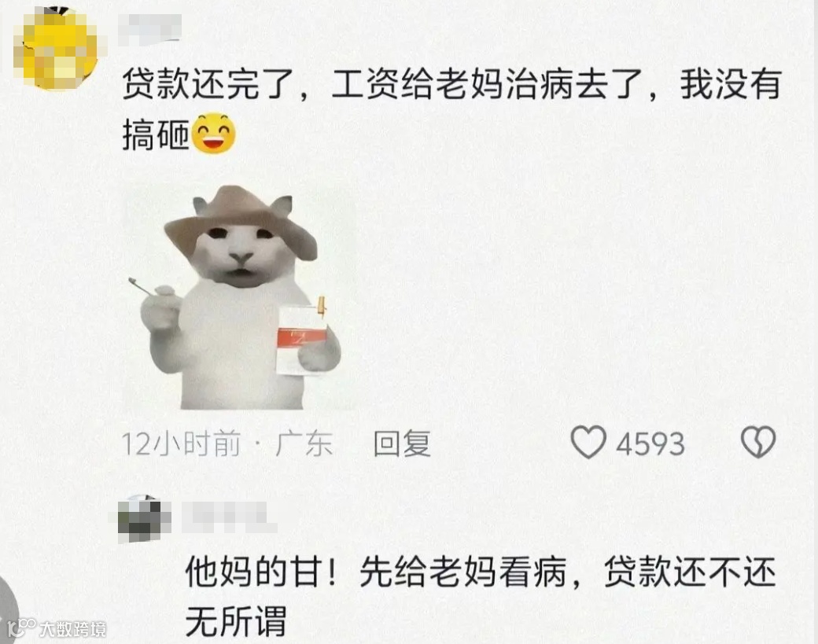This screenshot has height=644, width=818.
Task: Open the second commenter's blurred avatar
Action: point(144,518)
